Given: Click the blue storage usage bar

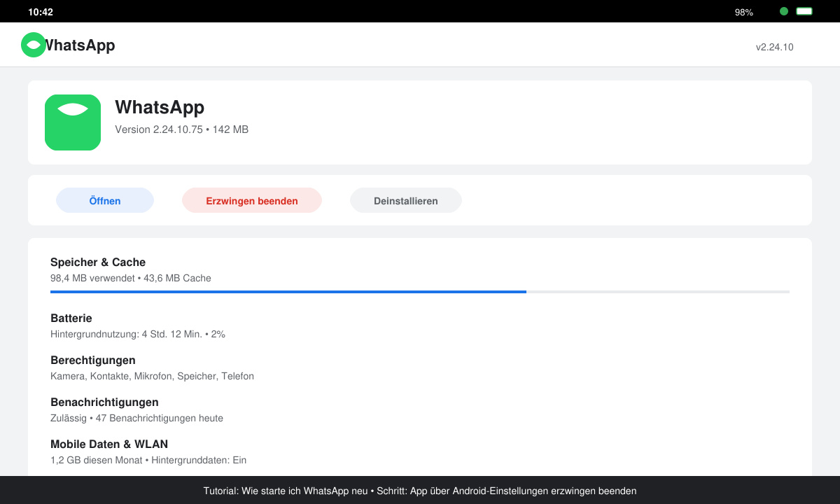Looking at the screenshot, I should click(x=288, y=291).
